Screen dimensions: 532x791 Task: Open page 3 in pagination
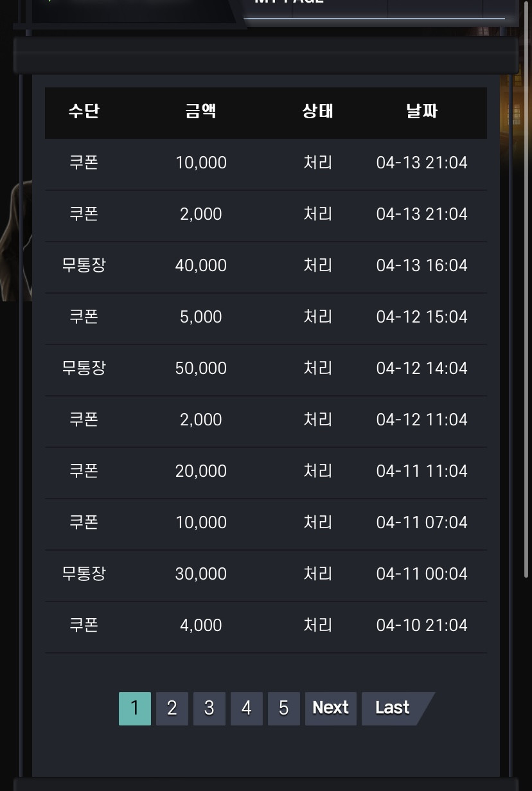tap(209, 708)
